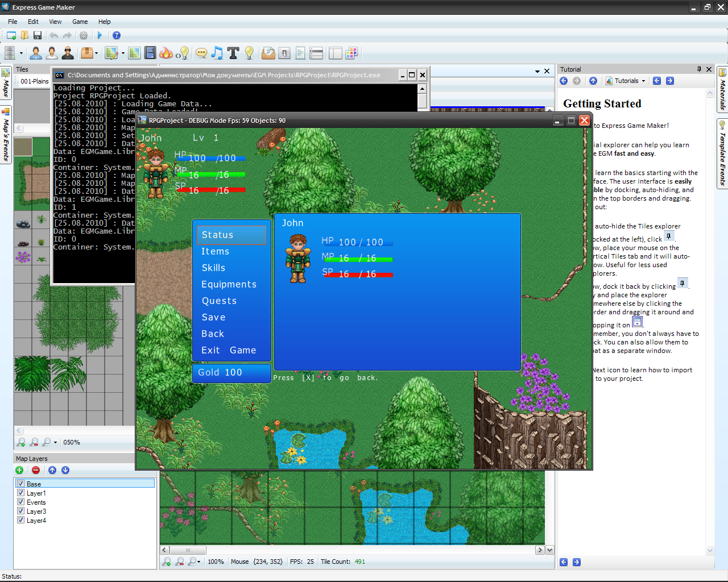Click the blue music note icon

pos(217,53)
